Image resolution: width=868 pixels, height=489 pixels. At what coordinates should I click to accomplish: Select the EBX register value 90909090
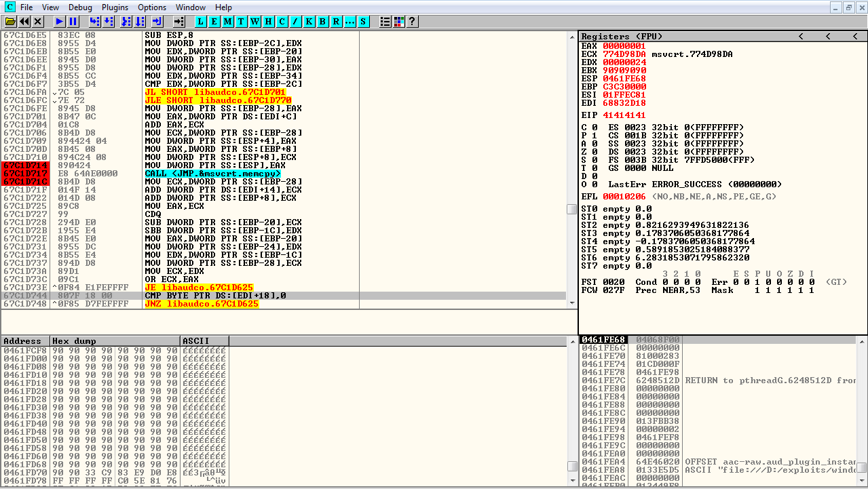(x=624, y=71)
